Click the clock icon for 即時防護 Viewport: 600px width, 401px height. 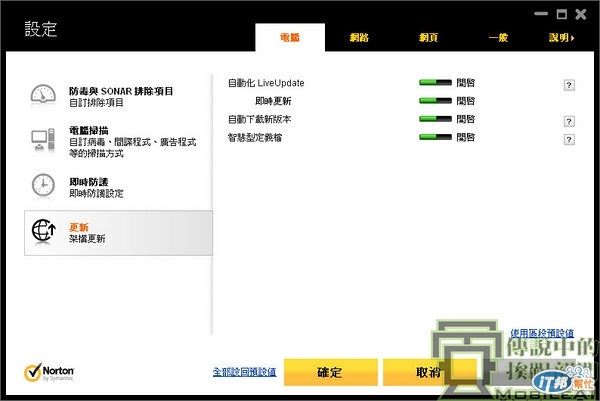click(43, 186)
